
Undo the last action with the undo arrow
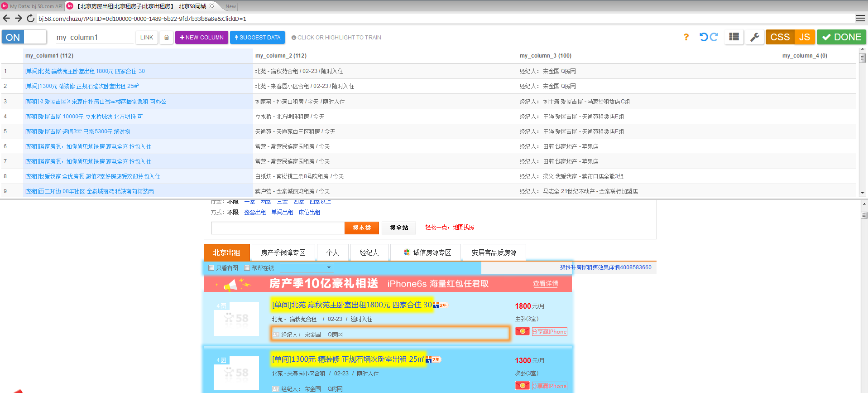click(x=704, y=37)
